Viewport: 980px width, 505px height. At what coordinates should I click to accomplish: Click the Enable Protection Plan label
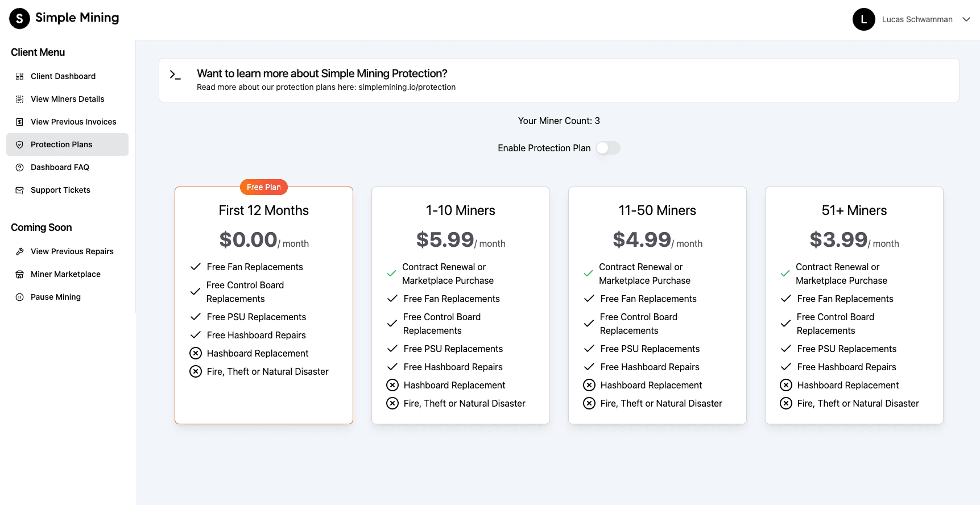tap(544, 148)
